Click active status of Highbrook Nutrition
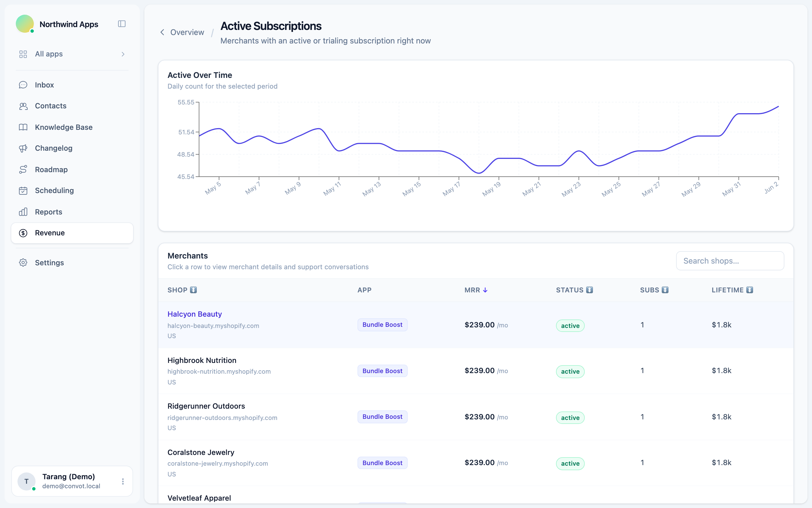812x508 pixels. point(570,372)
